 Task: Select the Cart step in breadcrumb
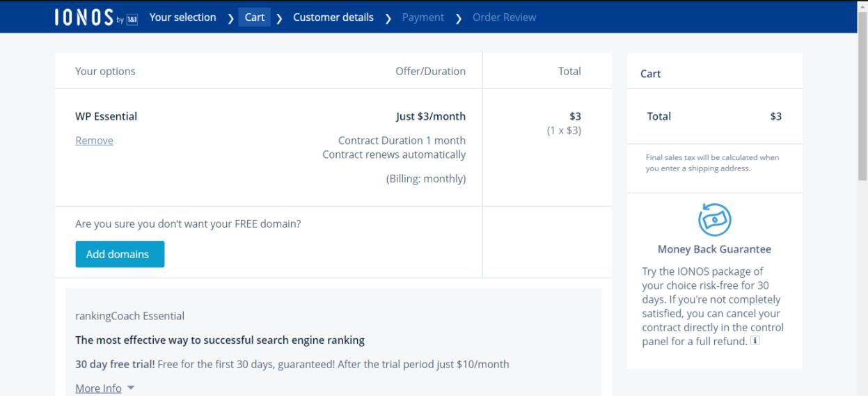[255, 17]
